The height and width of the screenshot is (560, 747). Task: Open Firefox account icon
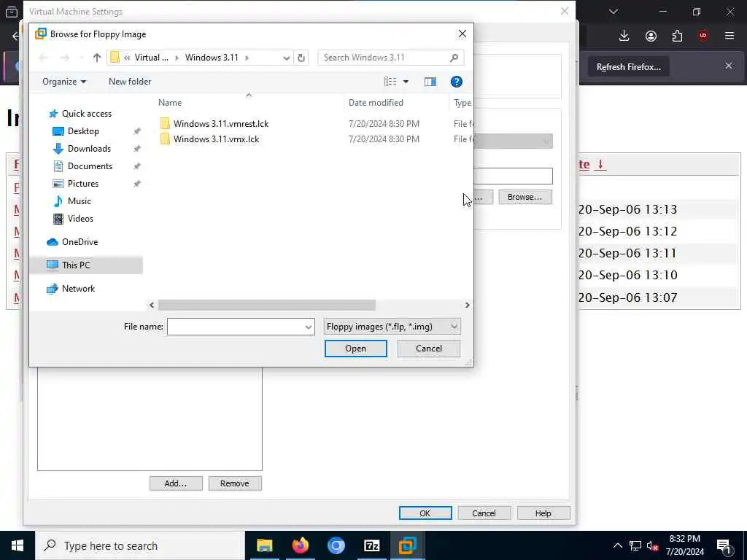[651, 36]
